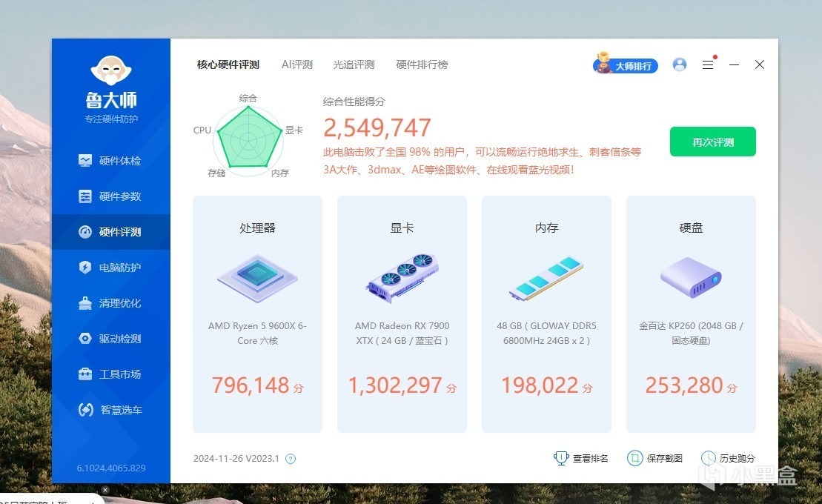
Task: Click the version number 6.1024.4065.829
Action: 111,468
